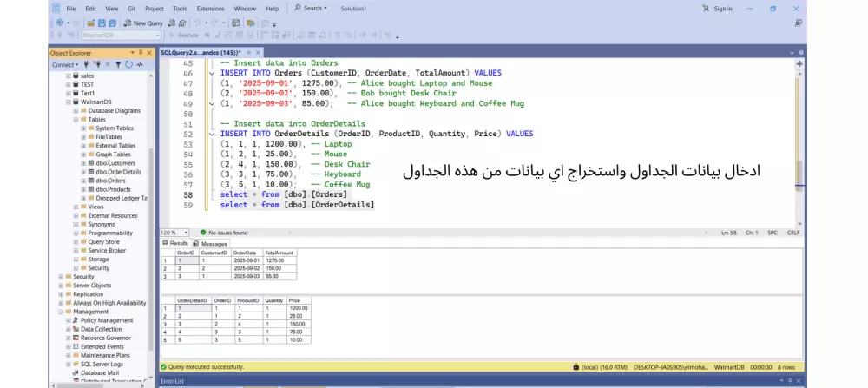
Task: Click the Redo arrow icon in toolbar
Action: 214,23
